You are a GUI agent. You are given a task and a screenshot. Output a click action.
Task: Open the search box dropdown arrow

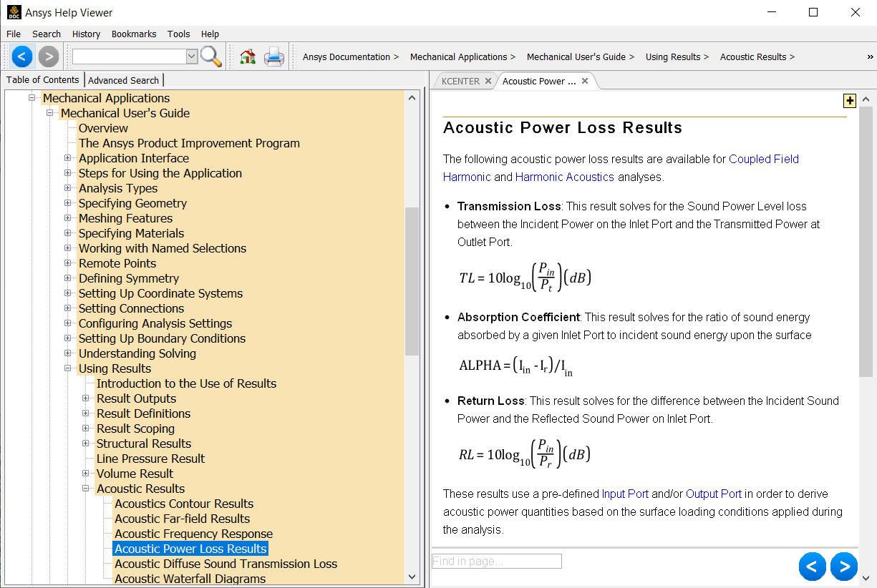tap(191, 57)
